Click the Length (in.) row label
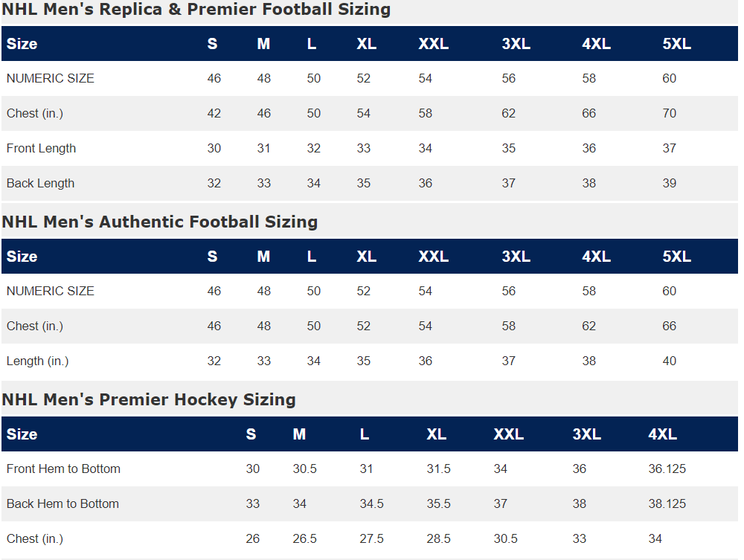The height and width of the screenshot is (560, 744). point(37,361)
